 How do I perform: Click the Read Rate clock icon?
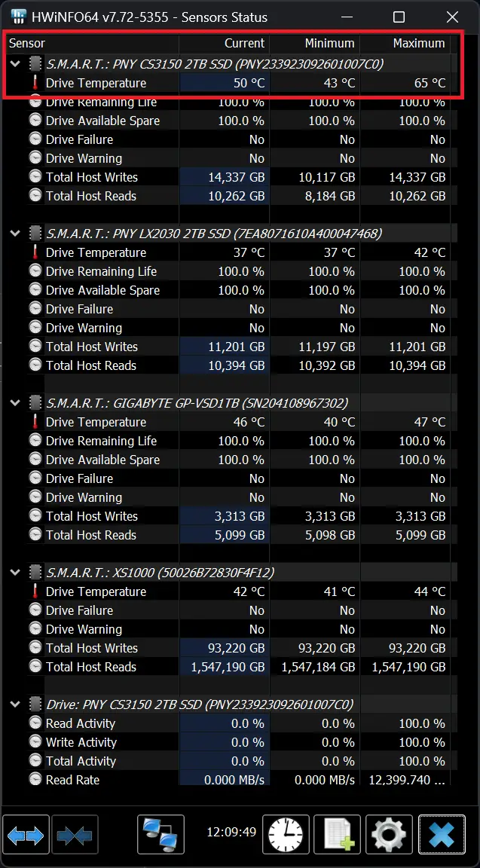35,779
